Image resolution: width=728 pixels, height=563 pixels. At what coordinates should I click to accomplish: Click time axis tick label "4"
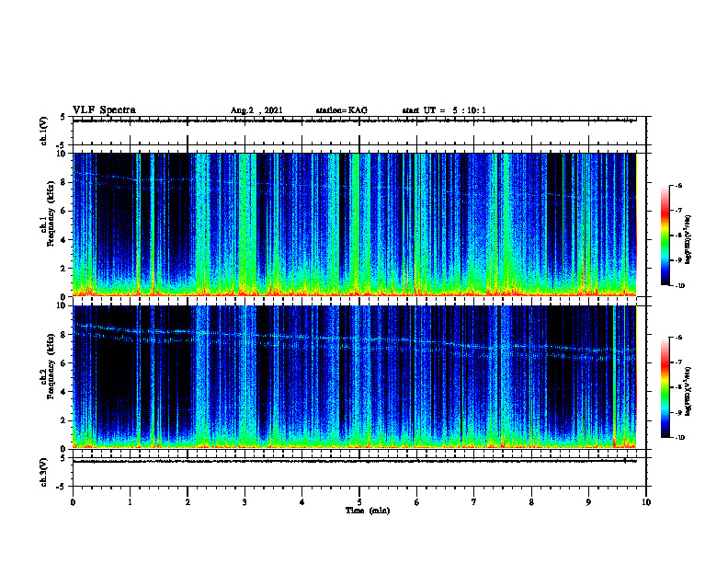click(302, 502)
